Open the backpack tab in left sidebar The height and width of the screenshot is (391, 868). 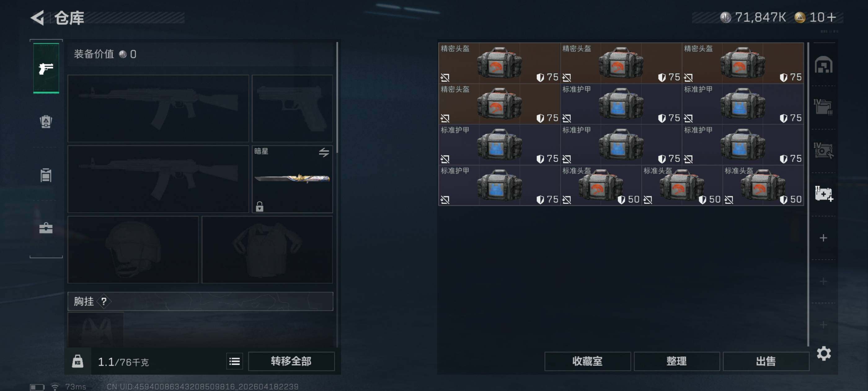coord(46,122)
